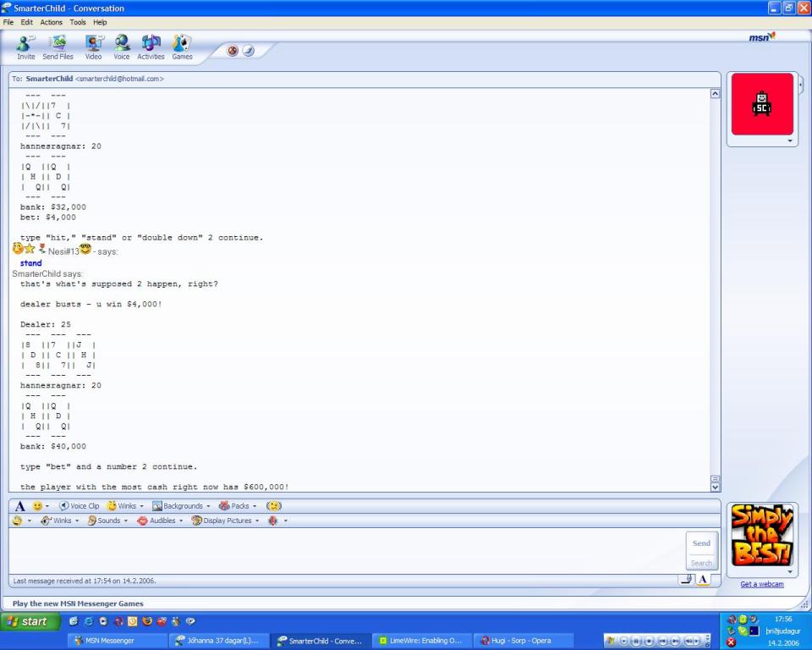Start a Voice call
Screen dimensions: 812x650
(122, 47)
